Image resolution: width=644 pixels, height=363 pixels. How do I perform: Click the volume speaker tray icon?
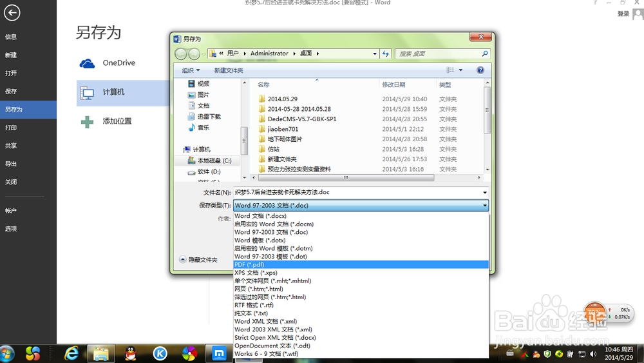click(x=593, y=354)
